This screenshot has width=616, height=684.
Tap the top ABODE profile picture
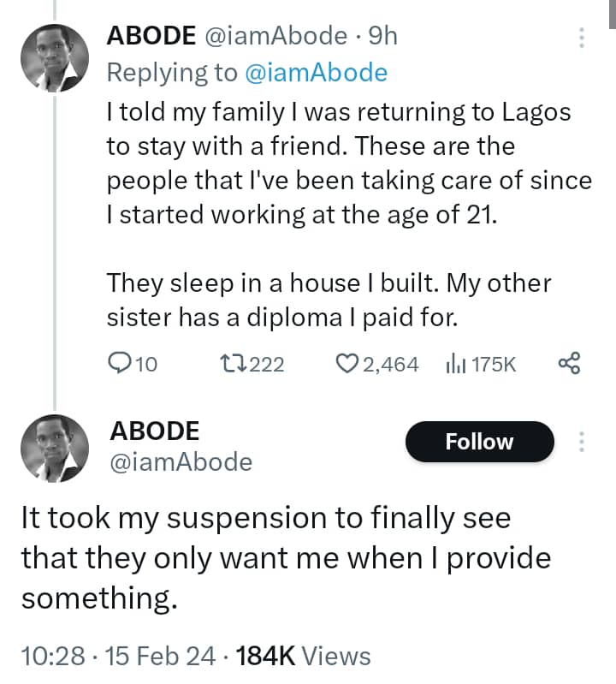coord(54,57)
